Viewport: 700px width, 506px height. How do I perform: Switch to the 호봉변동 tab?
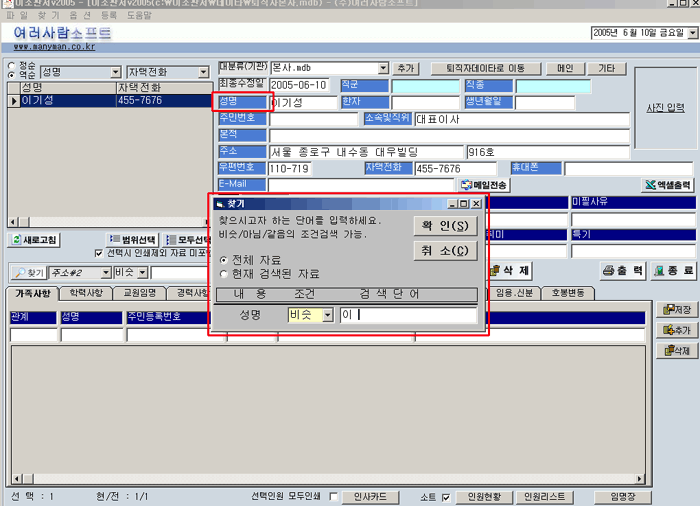tap(567, 294)
